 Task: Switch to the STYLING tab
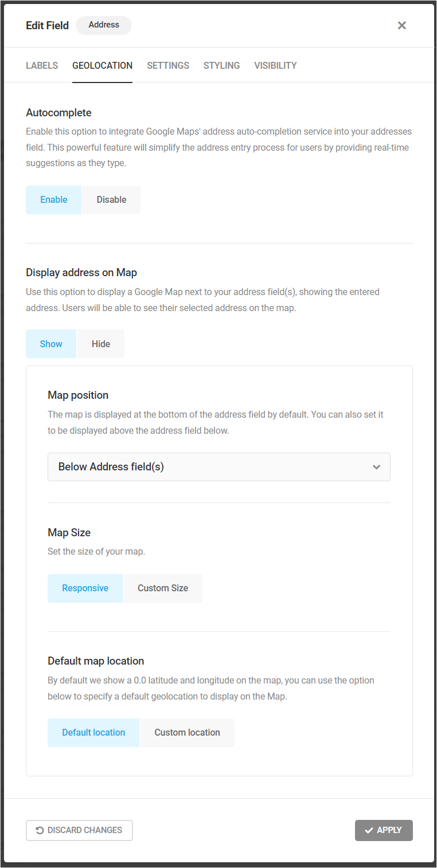(x=221, y=65)
